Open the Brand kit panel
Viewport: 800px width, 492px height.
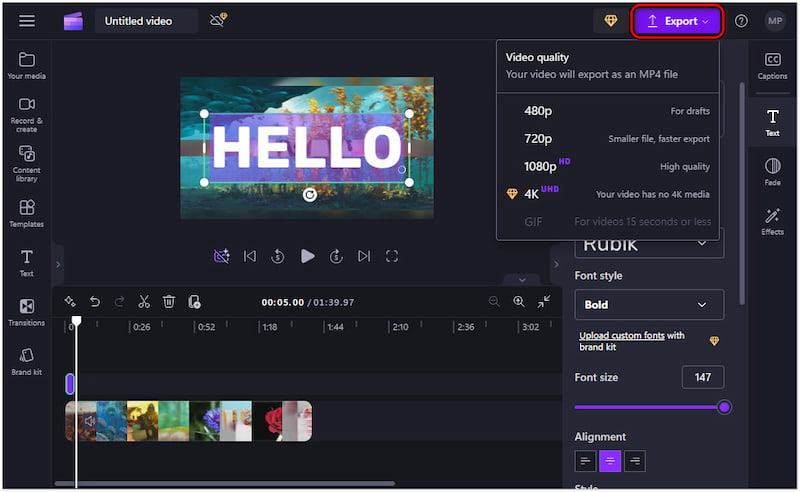(26, 361)
